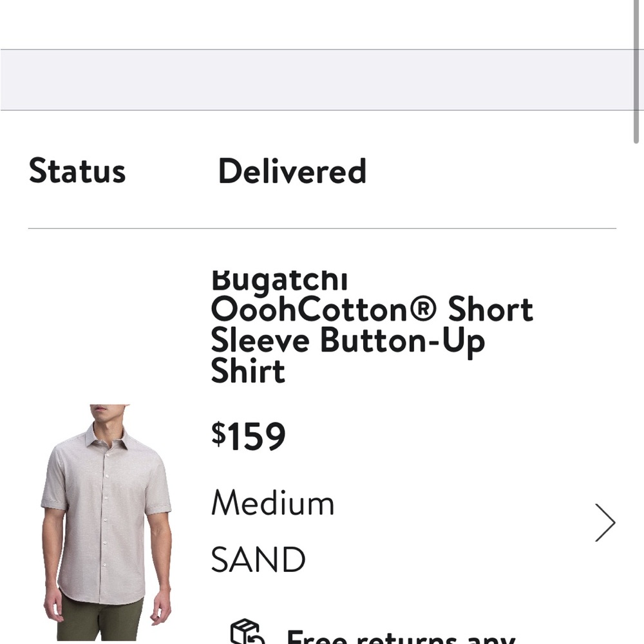Click the Shirt word in the product title
The height and width of the screenshot is (644, 644).
[248, 372]
